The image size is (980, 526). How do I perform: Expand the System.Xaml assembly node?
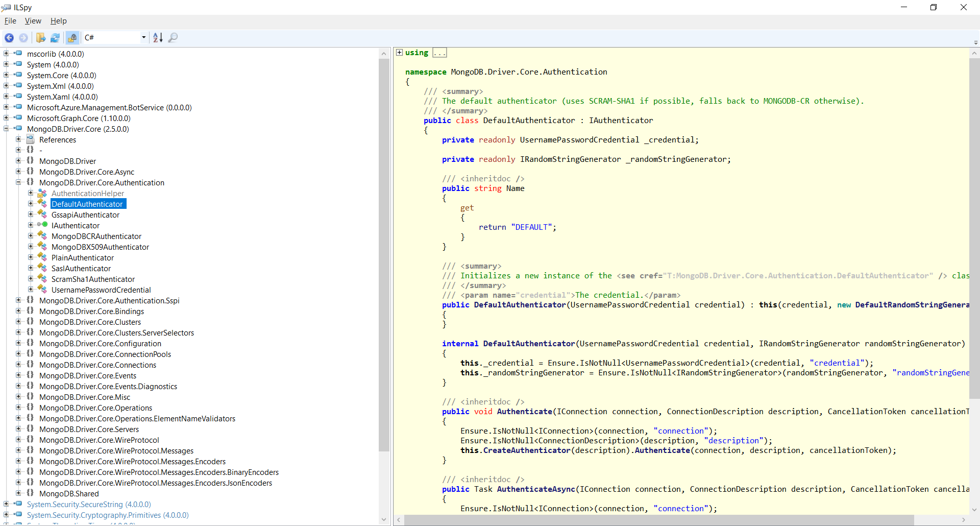click(x=6, y=97)
